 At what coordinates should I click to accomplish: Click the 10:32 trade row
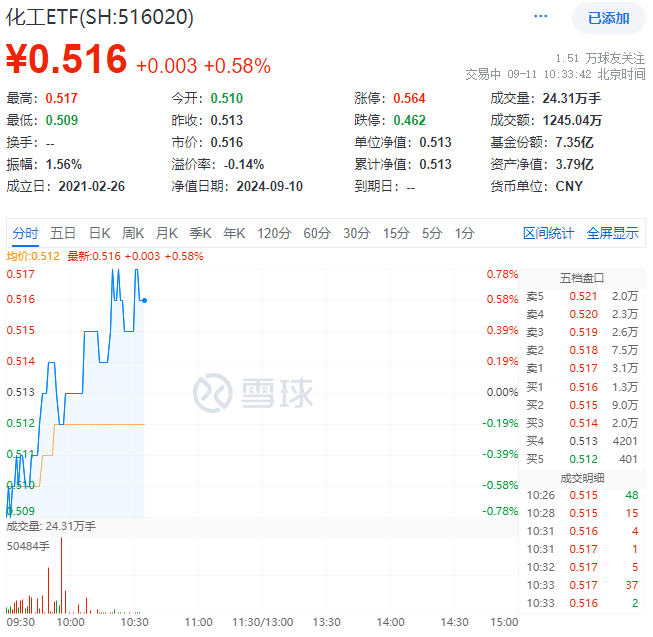[582, 567]
